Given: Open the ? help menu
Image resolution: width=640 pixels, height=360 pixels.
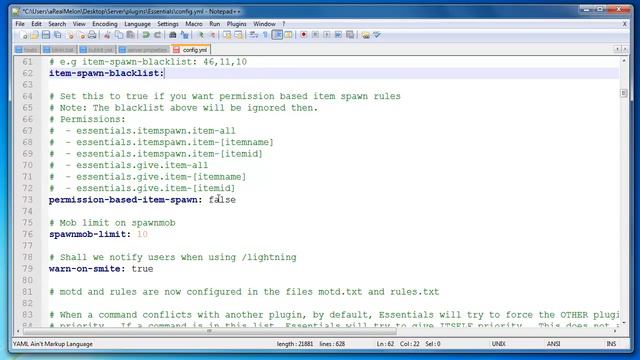Looking at the screenshot, I should pos(284,24).
